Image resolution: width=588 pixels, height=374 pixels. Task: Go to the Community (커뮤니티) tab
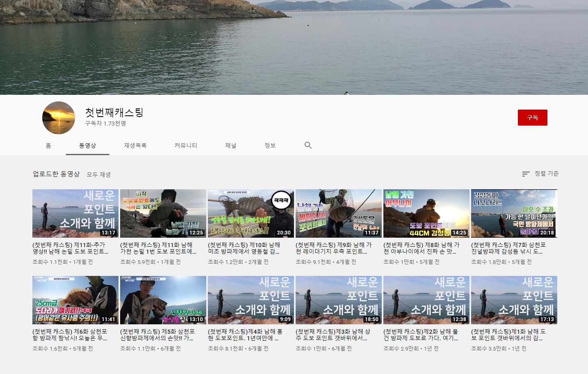(x=186, y=146)
